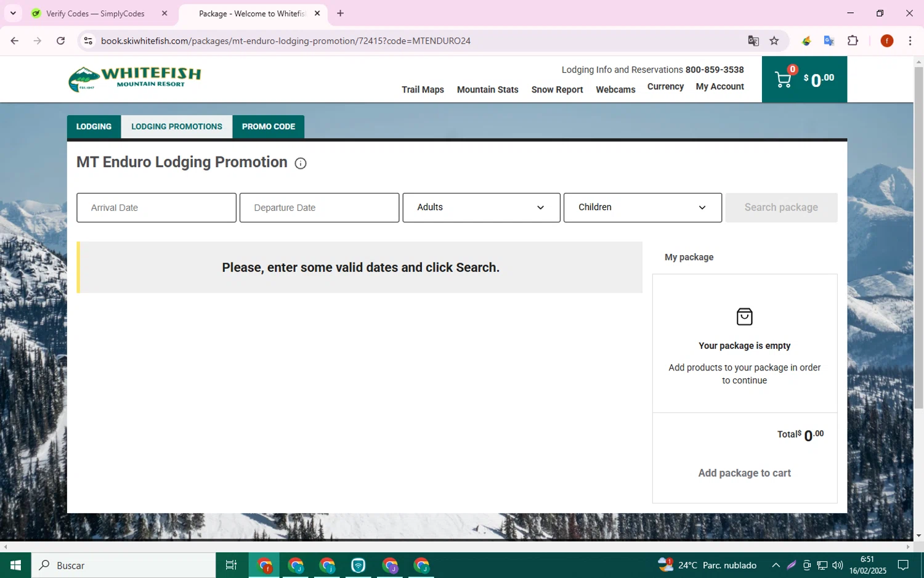Click the page vertical scrollbar

(x=918, y=237)
